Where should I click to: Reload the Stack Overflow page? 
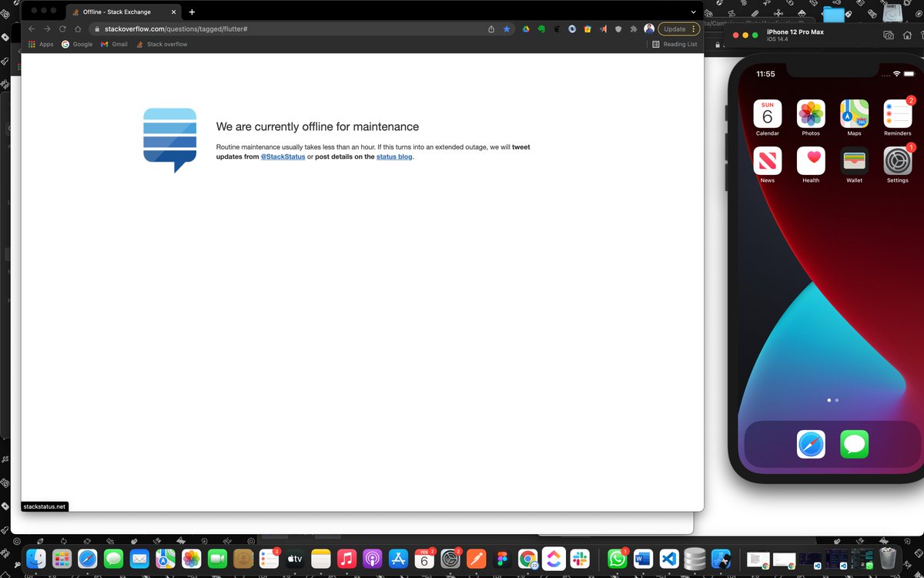point(62,29)
